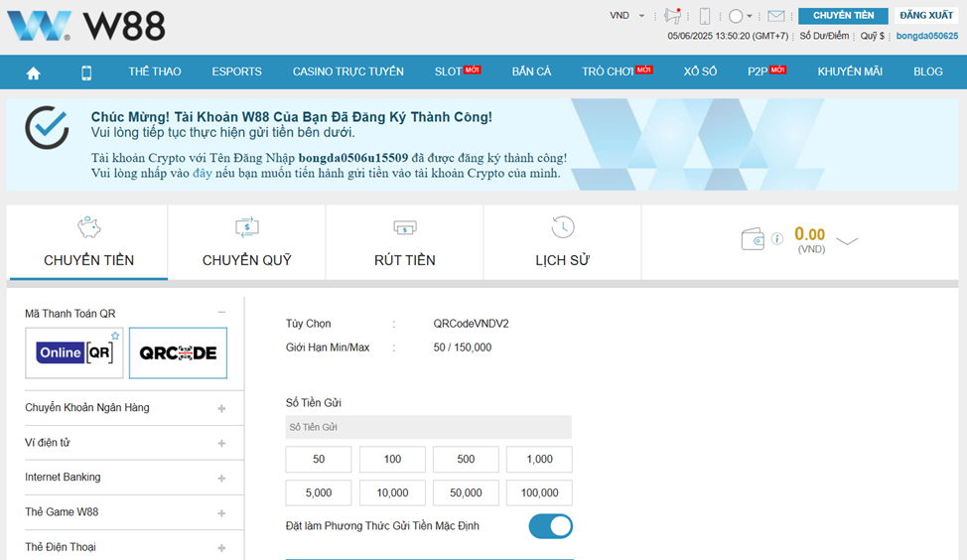Expand Chuyển Khoản Ngân Hàng section
Screen dimensions: 967x560
(x=221, y=408)
